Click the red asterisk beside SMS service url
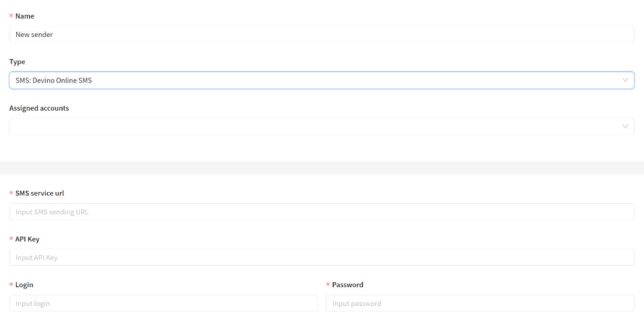The image size is (644, 332). [11, 194]
